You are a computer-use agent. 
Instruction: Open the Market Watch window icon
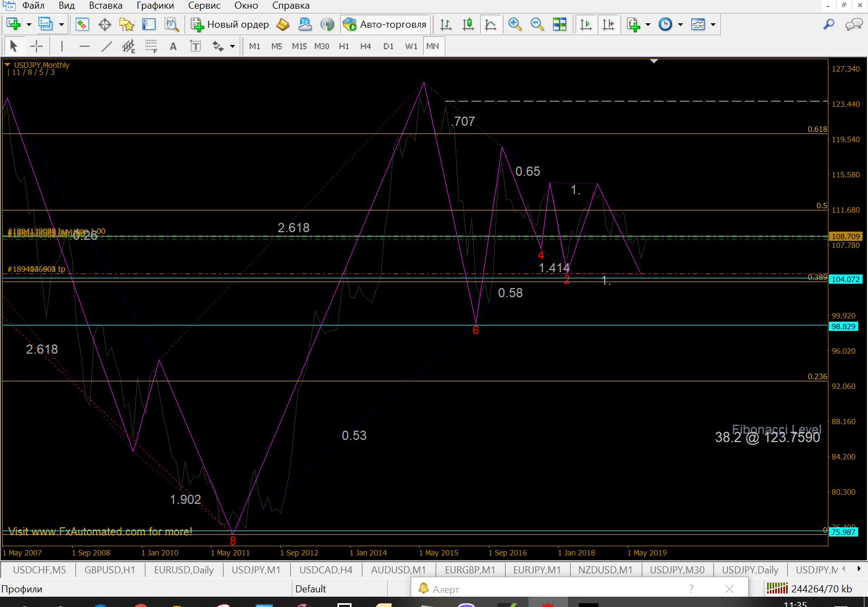point(82,24)
